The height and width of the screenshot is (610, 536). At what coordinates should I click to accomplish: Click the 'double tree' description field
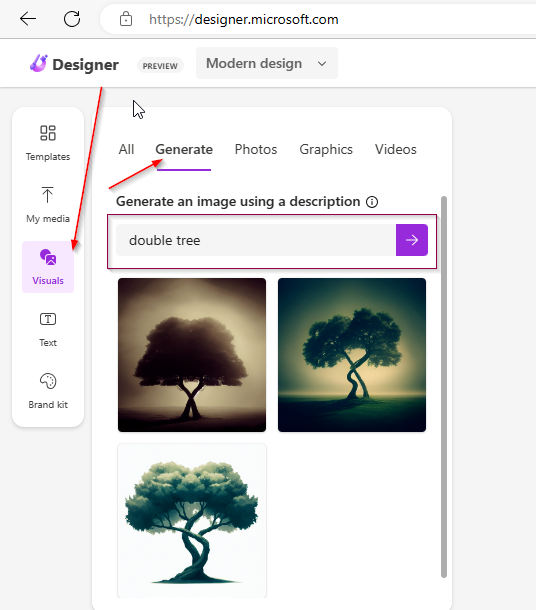point(256,240)
